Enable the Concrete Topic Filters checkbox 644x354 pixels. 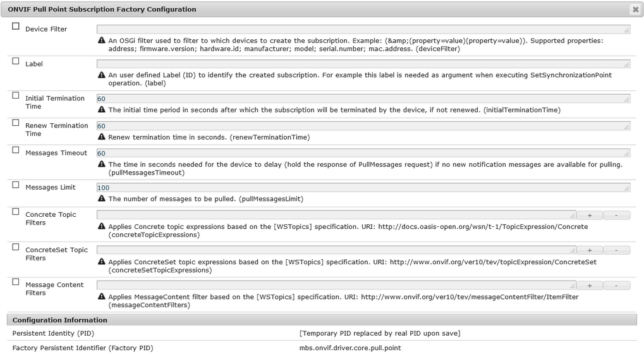[x=16, y=212]
